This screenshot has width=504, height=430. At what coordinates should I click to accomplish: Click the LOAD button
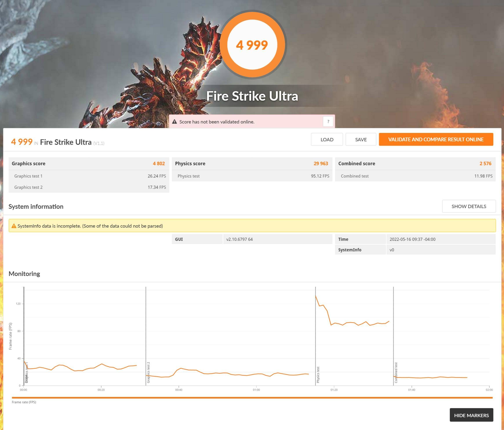point(327,139)
